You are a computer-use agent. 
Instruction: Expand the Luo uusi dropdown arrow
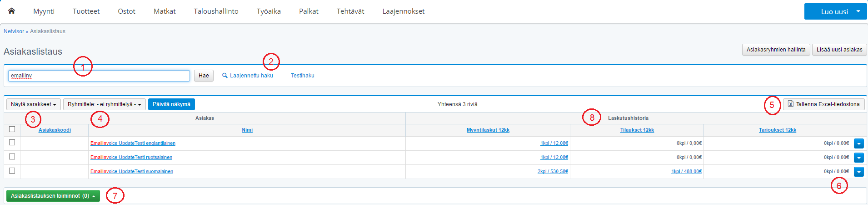click(x=858, y=11)
